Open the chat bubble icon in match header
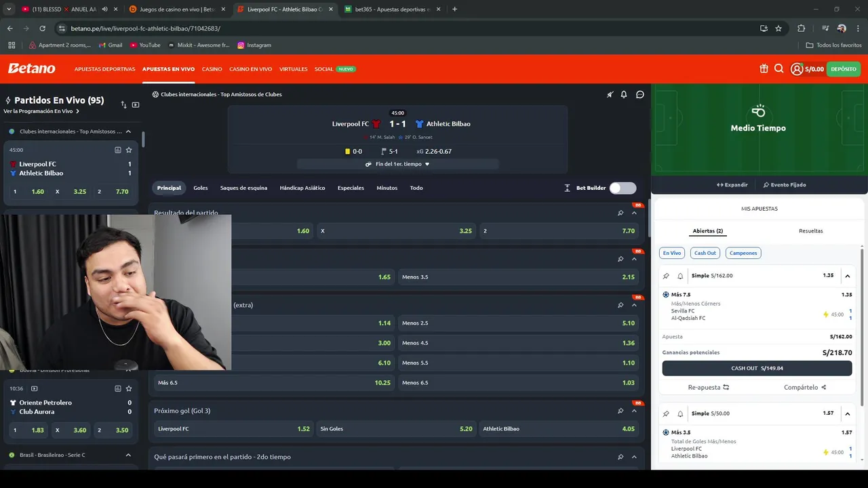The width and height of the screenshot is (868, 488). 639,94
